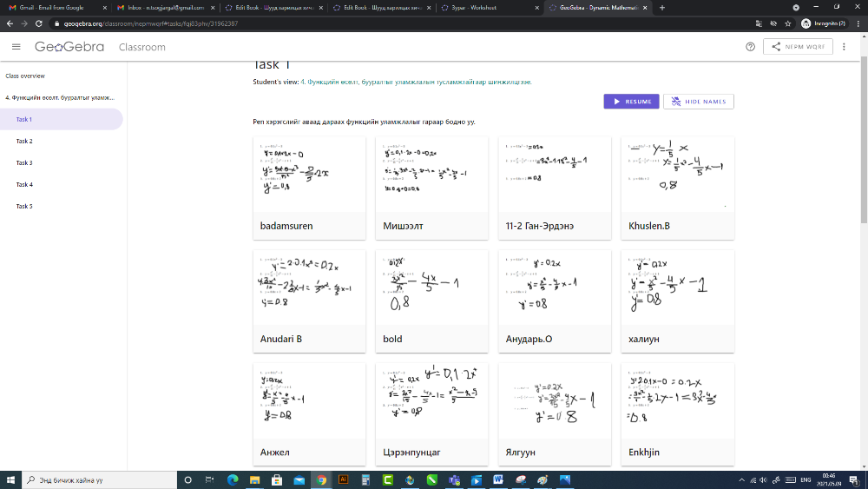Open Microsoft Word from taskbar

(498, 479)
